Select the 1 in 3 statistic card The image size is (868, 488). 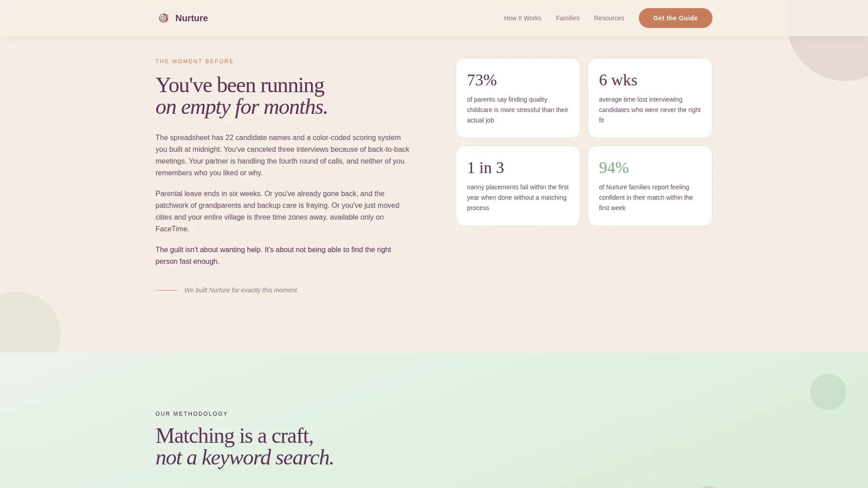click(518, 186)
